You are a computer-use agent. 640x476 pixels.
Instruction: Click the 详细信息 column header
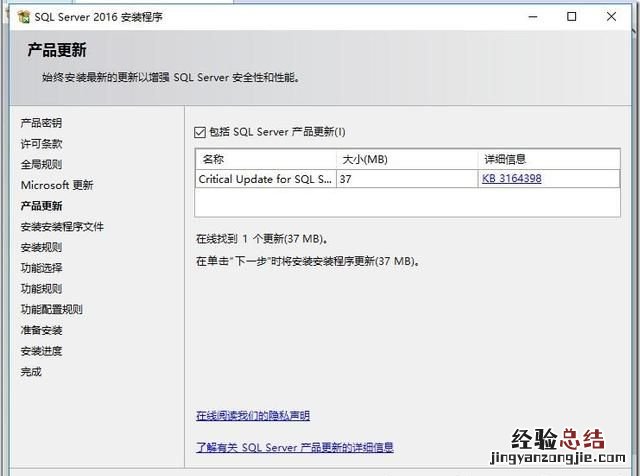coord(549,159)
